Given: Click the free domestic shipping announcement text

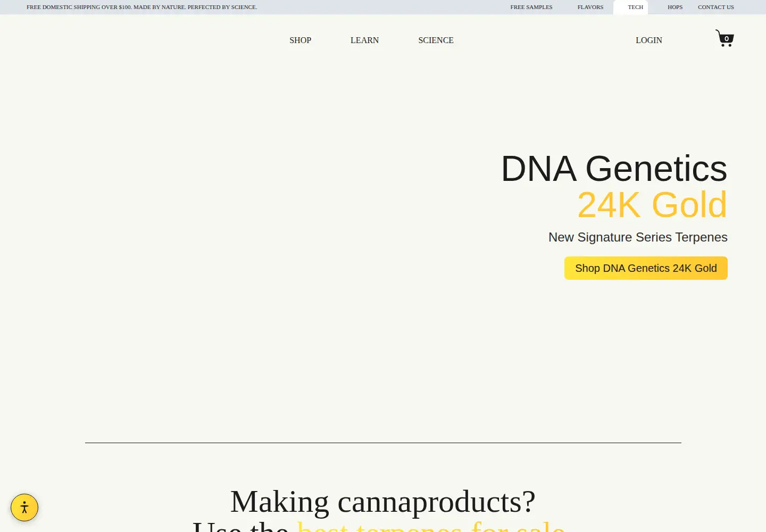Looking at the screenshot, I should tap(141, 7).
